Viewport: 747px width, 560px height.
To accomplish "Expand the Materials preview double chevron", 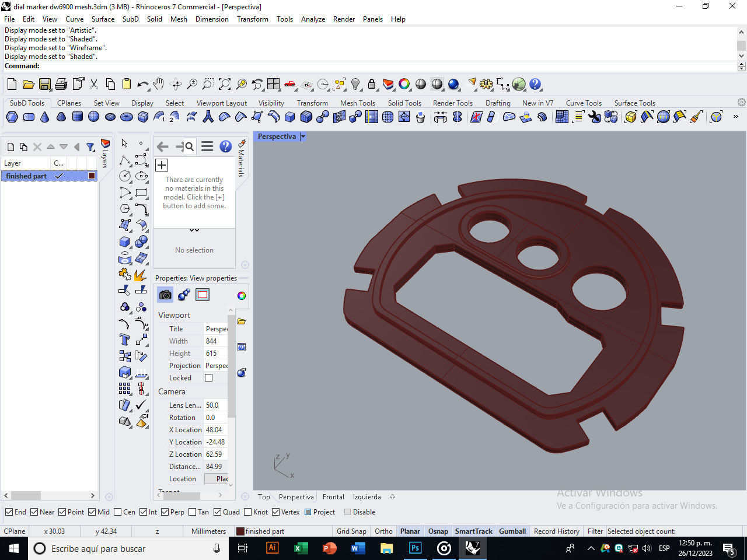I will 194,230.
